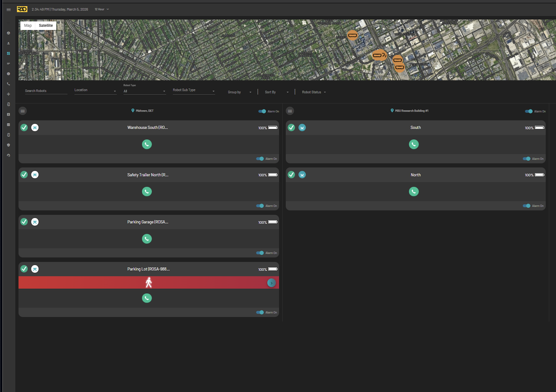Open the Group by dropdown
556x392 pixels.
(239, 92)
